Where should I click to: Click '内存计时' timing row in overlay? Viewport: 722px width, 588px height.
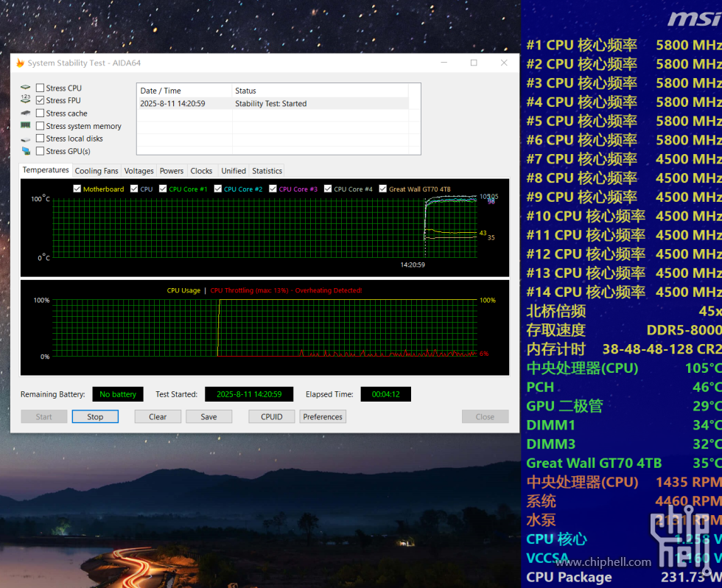[624, 349]
